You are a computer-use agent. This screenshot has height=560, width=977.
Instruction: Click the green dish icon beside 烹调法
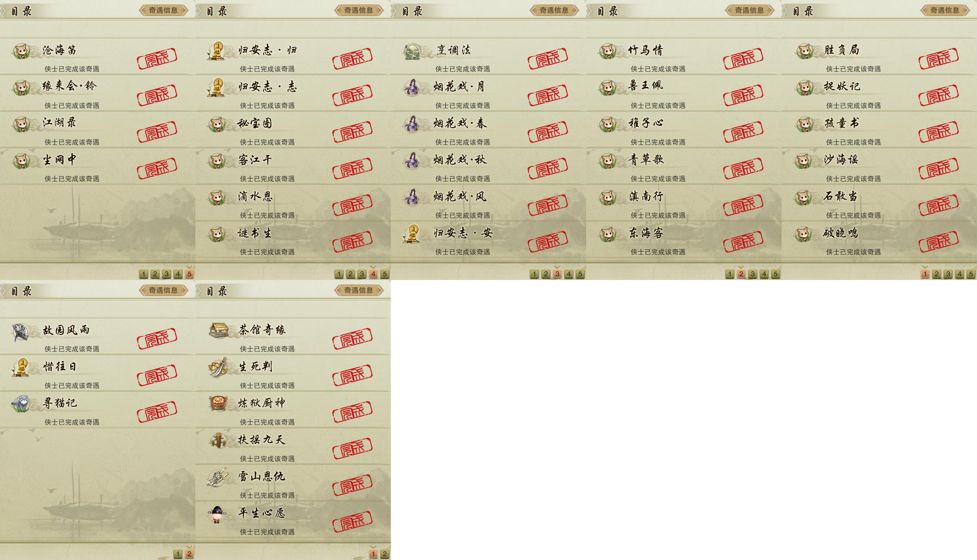coord(413,51)
